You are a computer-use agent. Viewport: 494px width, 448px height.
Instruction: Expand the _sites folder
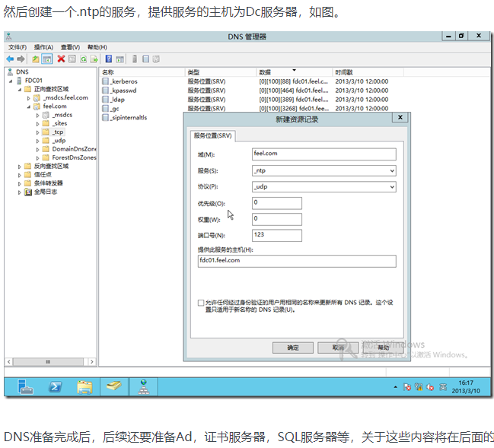(37, 124)
